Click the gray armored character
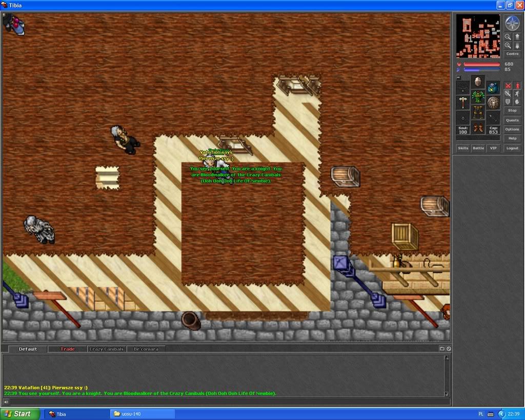Viewport: 525px width, 420px height. point(39,229)
